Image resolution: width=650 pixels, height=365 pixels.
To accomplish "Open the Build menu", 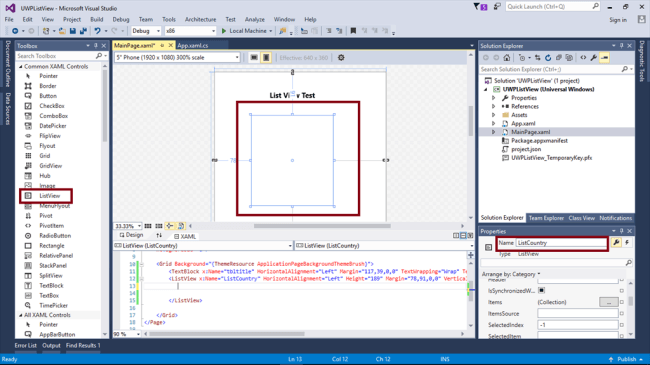I will coord(97,19).
